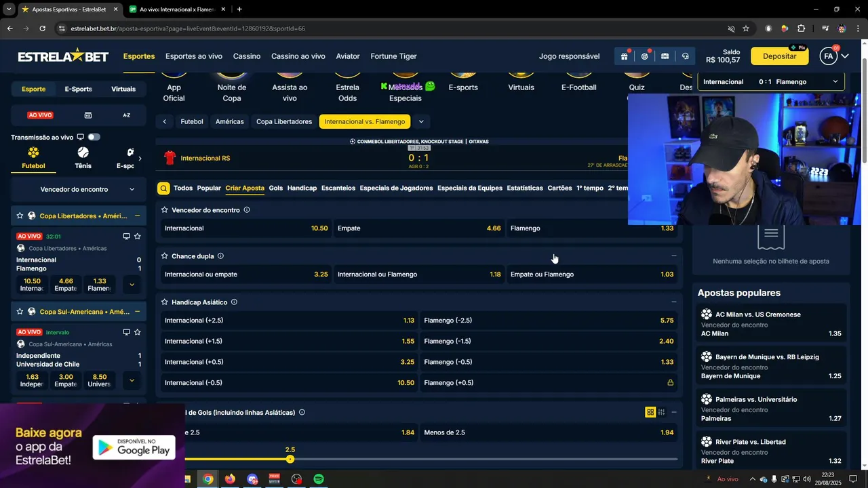Click the Google Play app download badge
This screenshot has height=488, width=868.
coord(134,447)
